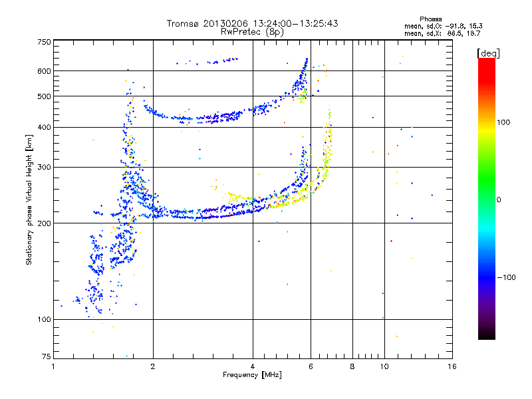Click the 'Stationary phase Virtual Height [km]' axis title

tap(29, 200)
